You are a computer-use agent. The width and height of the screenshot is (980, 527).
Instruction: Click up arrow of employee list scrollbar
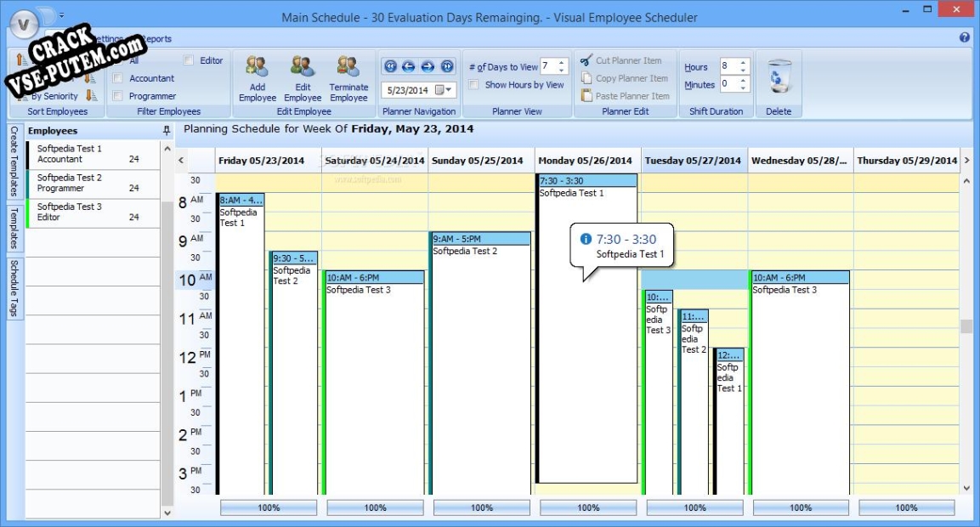point(167,149)
